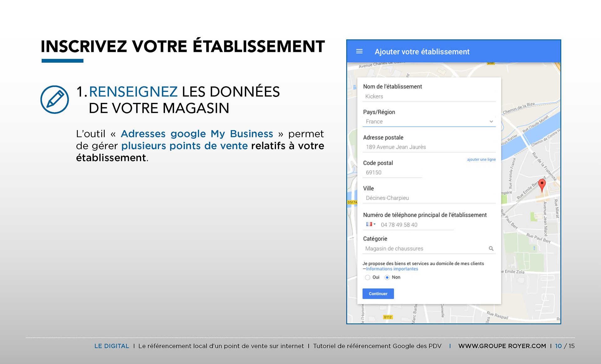Click the pencil circle icon
601x364 pixels.
55,99
